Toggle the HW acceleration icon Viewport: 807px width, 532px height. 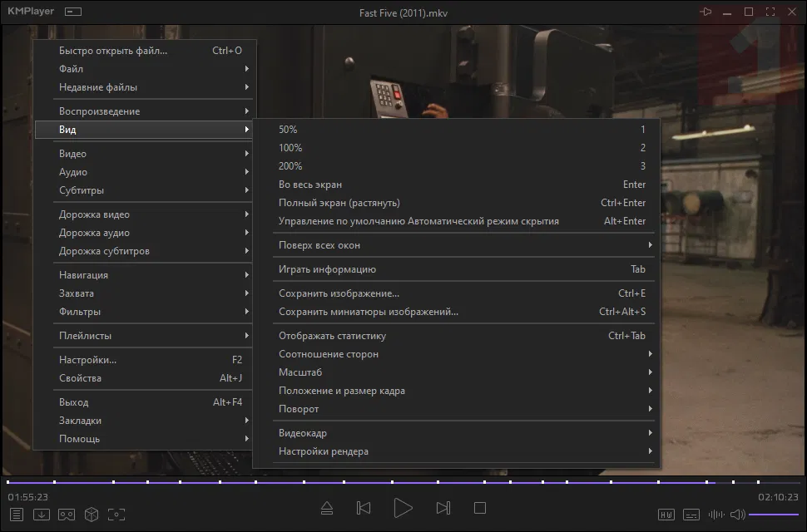(666, 515)
